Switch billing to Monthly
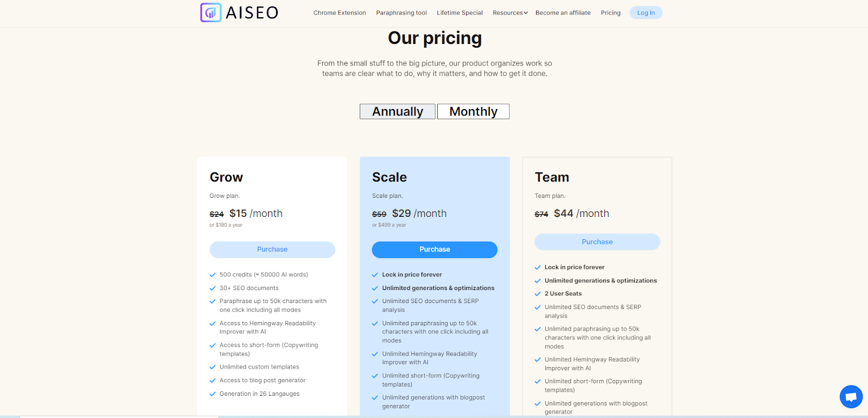Image resolution: width=868 pixels, height=418 pixels. coord(473,112)
